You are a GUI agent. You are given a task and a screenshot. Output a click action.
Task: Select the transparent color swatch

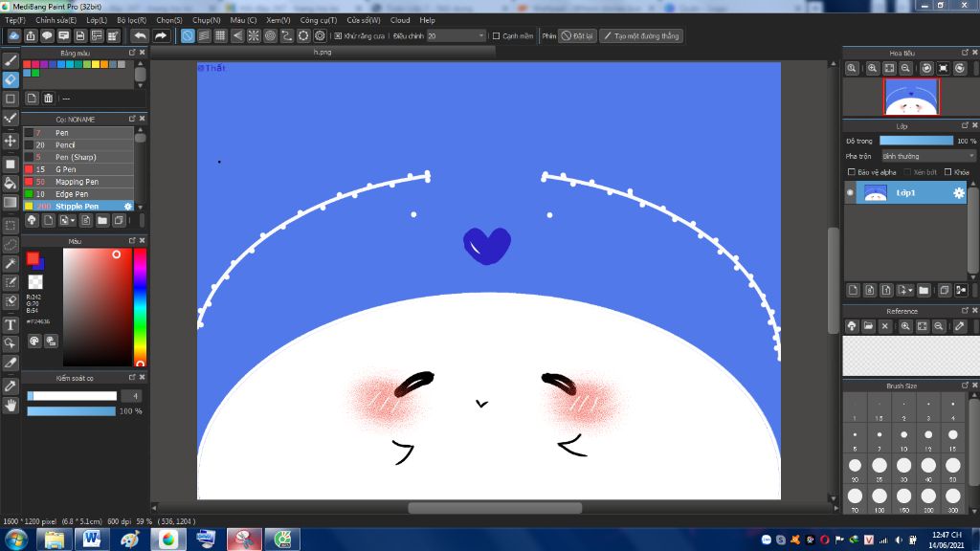[x=35, y=282]
